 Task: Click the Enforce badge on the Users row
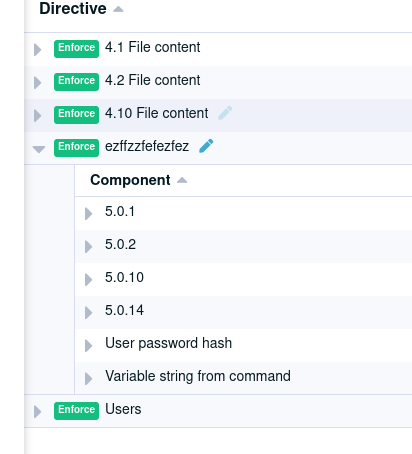pos(76,411)
